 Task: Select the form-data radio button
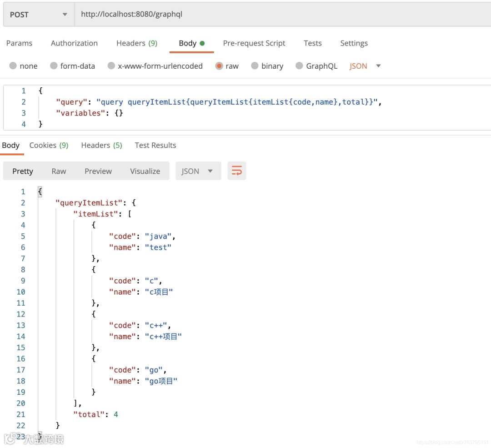(54, 66)
